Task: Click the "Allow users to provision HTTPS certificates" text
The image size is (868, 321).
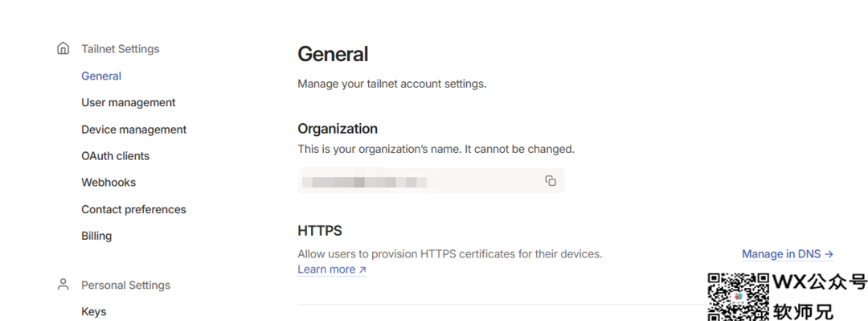Action: 450,254
